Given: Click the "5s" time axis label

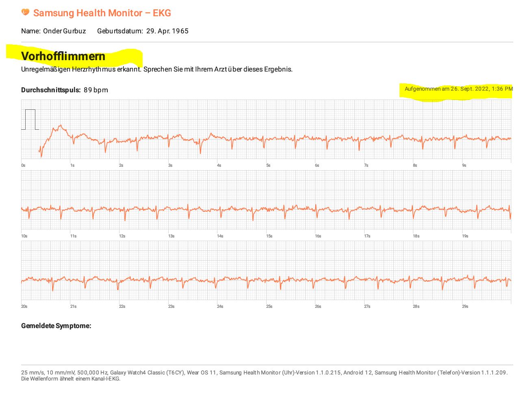Looking at the screenshot, I should pyautogui.click(x=268, y=165).
